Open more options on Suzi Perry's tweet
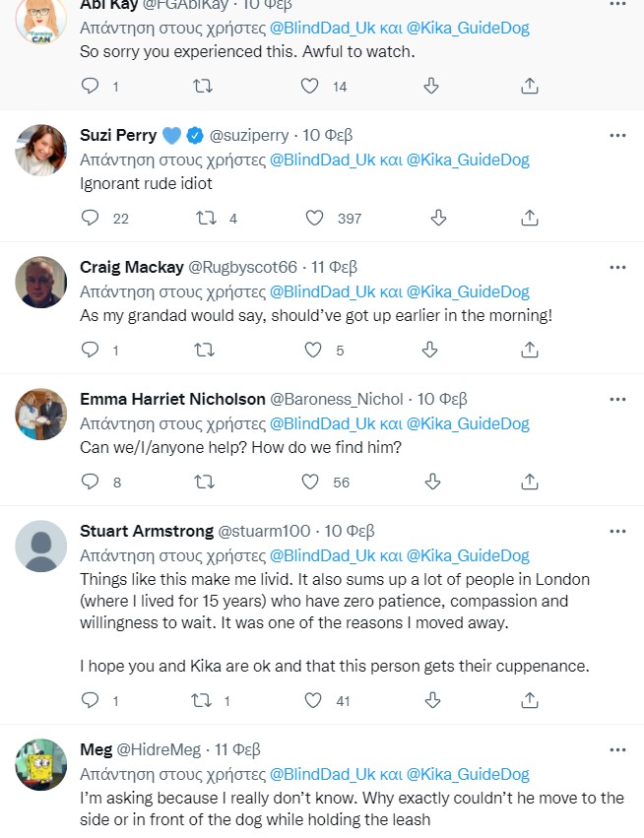Viewport: 644px width, 838px height. pos(617,135)
